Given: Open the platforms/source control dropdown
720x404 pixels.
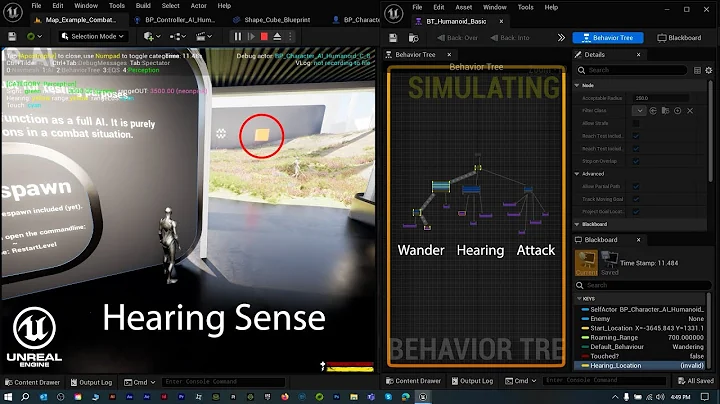Looking at the screenshot, I should click(x=34, y=36).
